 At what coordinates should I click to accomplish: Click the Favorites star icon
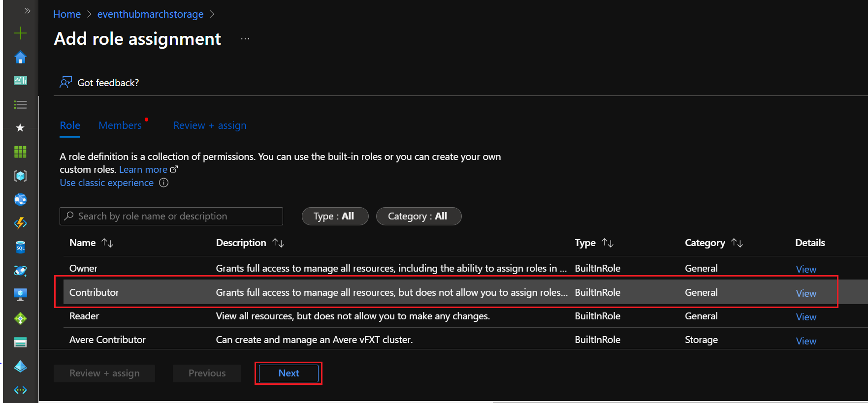[x=20, y=128]
